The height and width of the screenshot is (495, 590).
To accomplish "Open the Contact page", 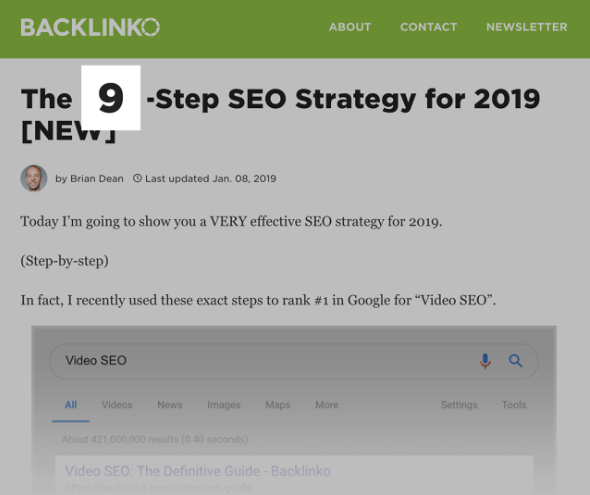I will pyautogui.click(x=429, y=27).
